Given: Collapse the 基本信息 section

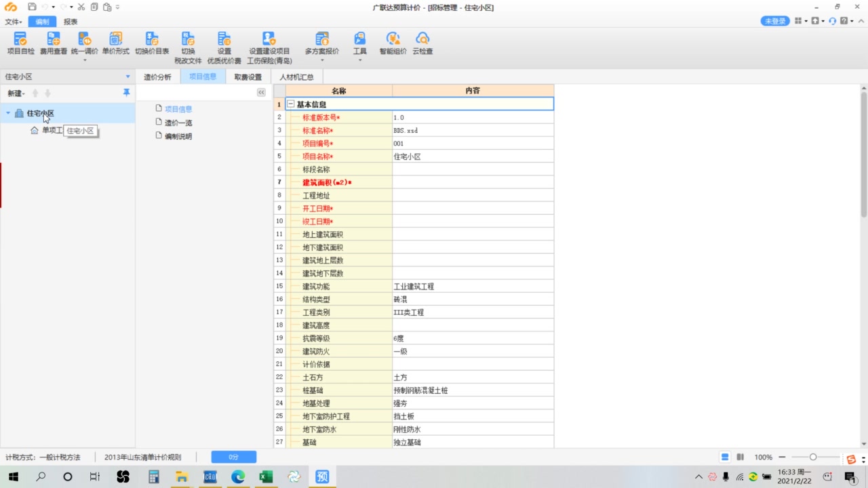Looking at the screenshot, I should tap(291, 104).
